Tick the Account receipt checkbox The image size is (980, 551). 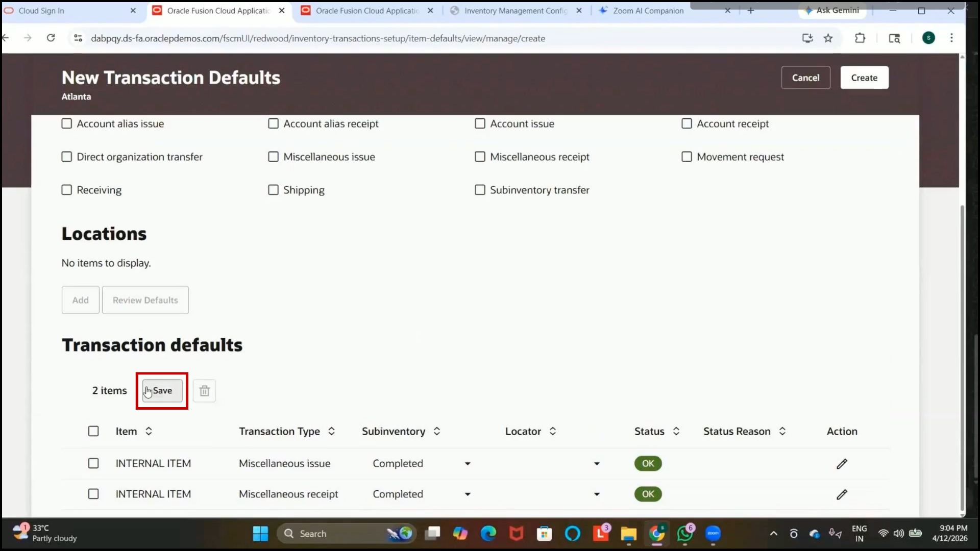coord(687,123)
